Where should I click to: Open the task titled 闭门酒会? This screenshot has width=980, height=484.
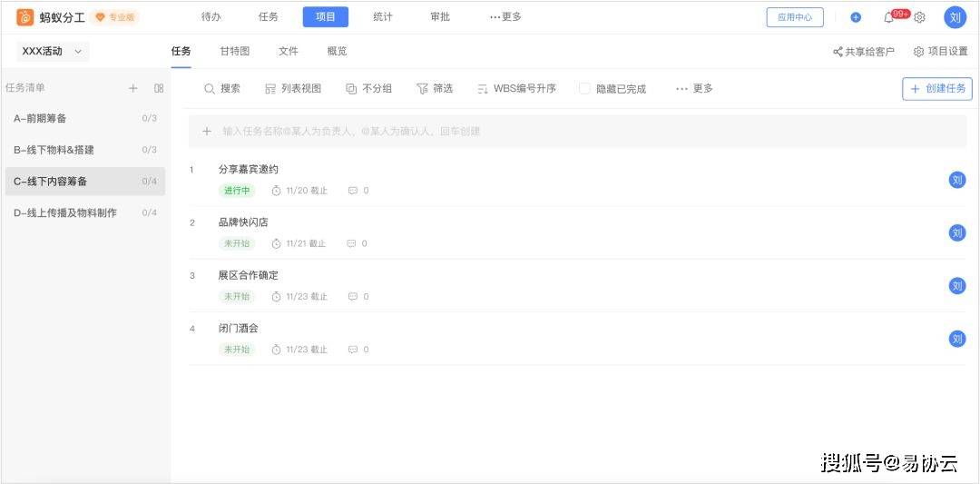coord(238,329)
